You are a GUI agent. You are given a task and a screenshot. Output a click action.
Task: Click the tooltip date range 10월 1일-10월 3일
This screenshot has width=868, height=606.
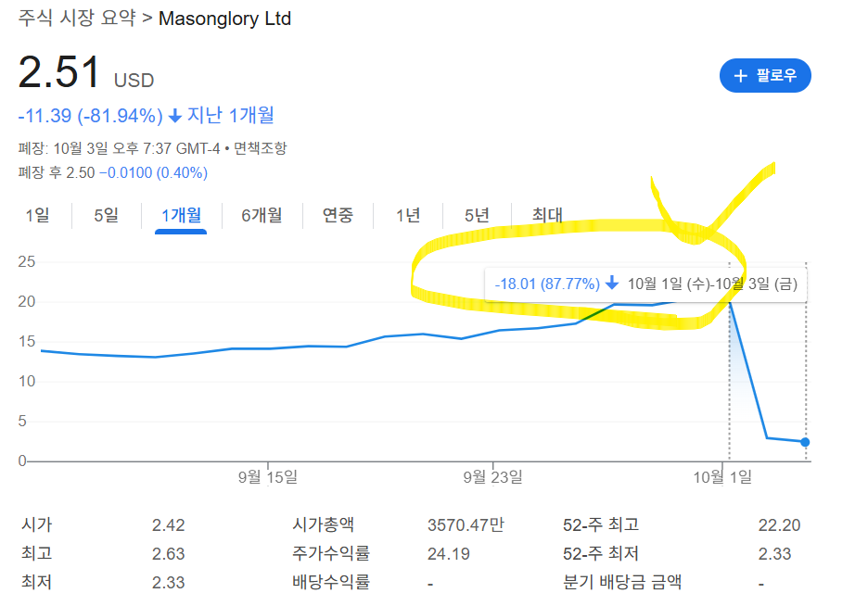click(x=712, y=284)
